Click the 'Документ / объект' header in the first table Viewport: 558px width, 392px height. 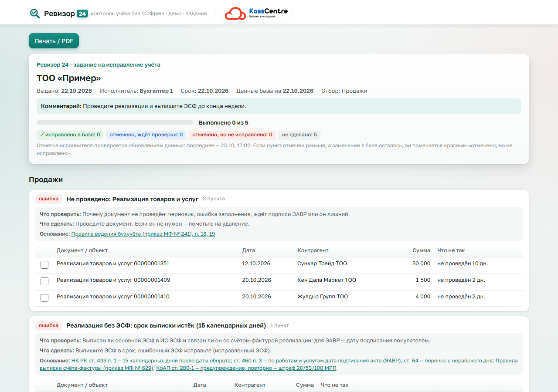tap(82, 250)
